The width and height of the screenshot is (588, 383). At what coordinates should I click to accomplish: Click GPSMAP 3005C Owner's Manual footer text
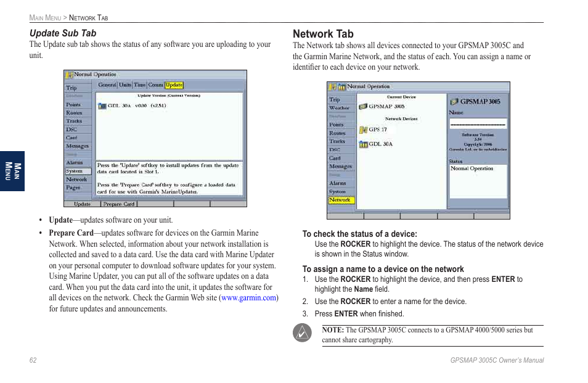(497, 360)
